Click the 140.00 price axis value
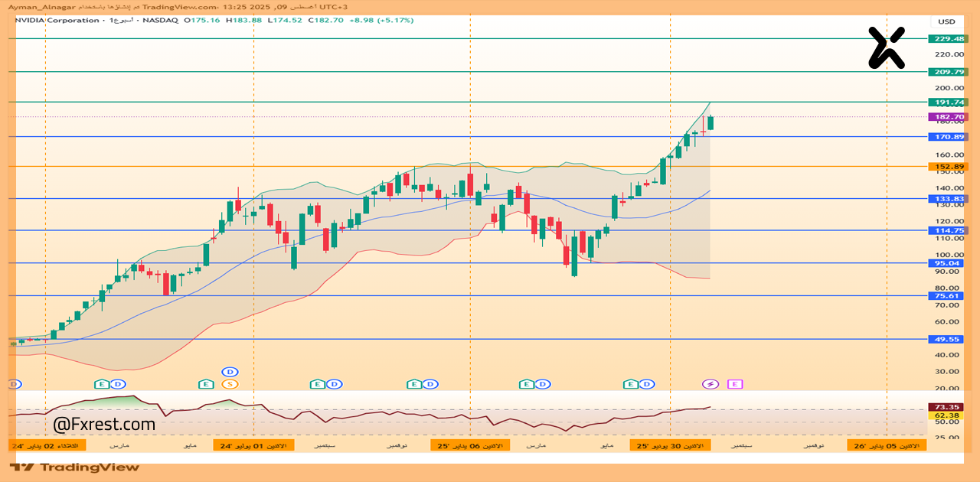The height and width of the screenshot is (482, 980). tap(949, 188)
